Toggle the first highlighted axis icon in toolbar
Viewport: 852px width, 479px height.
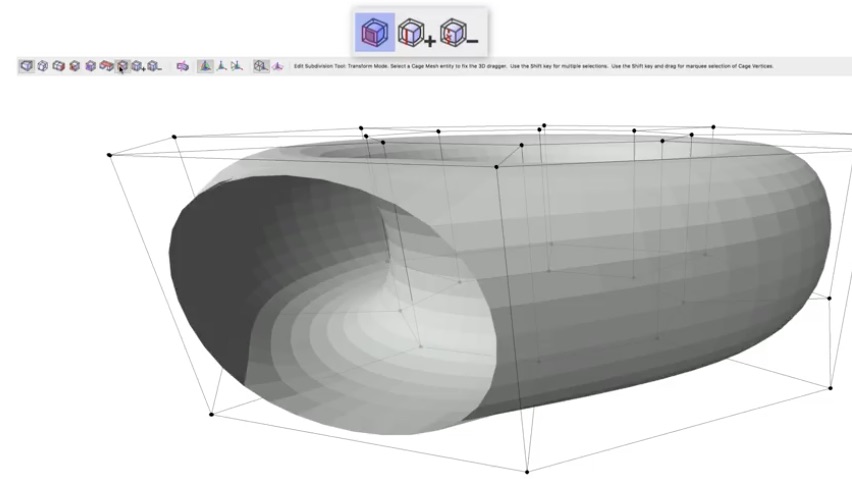[205, 67]
